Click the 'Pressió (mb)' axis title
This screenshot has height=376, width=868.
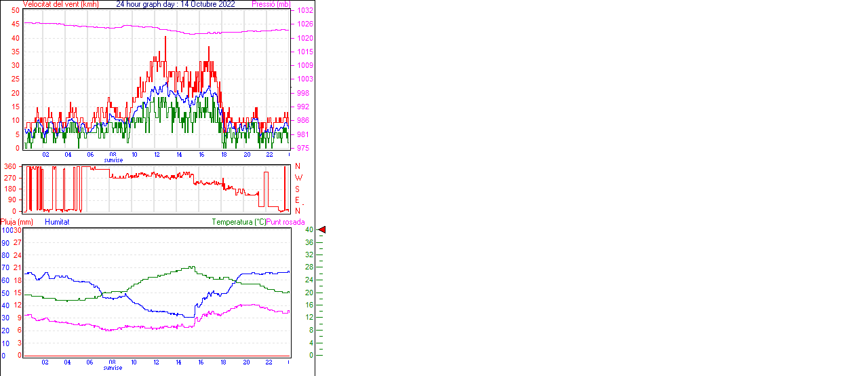click(x=270, y=4)
